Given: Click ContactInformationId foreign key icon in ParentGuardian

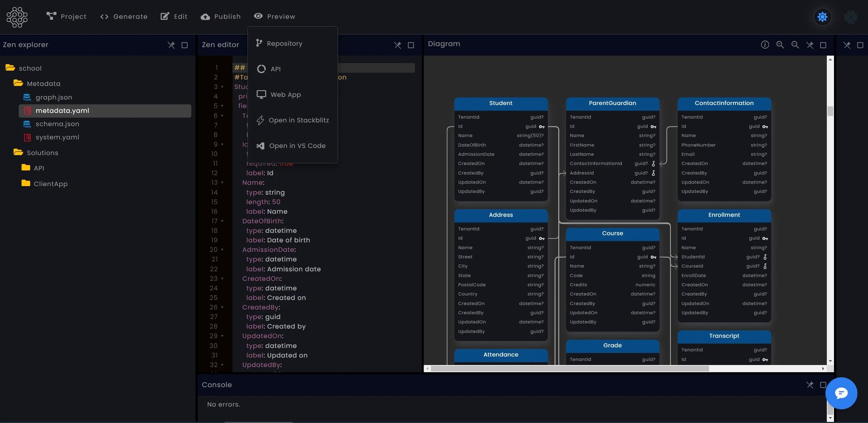Looking at the screenshot, I should (653, 164).
